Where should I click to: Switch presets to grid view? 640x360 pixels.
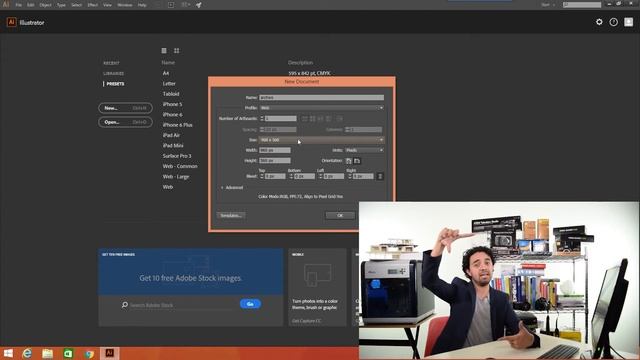coord(176,51)
